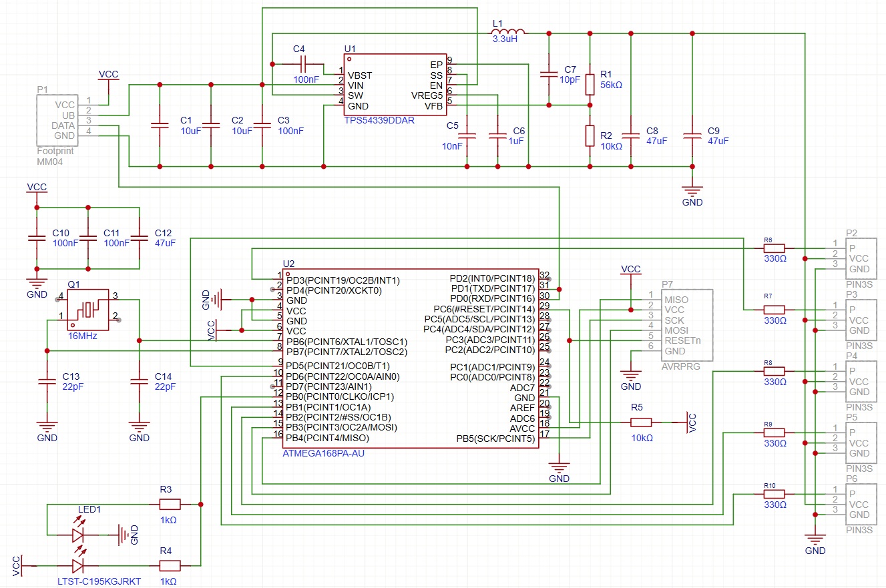Screen dimensions: 886x588
Task: Click the C6 capacitor symbol
Action: [497, 136]
